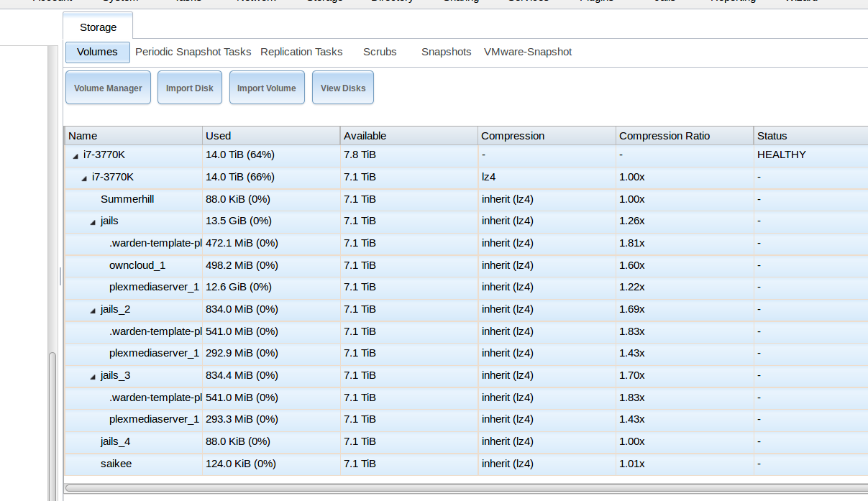The width and height of the screenshot is (868, 501).
Task: Select the jails_3 dataset name
Action: click(115, 375)
